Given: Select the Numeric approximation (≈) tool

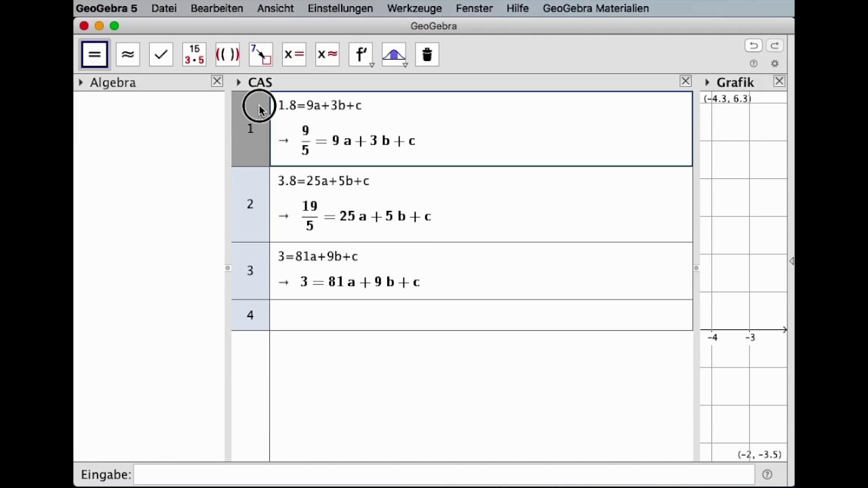Looking at the screenshot, I should click(127, 55).
